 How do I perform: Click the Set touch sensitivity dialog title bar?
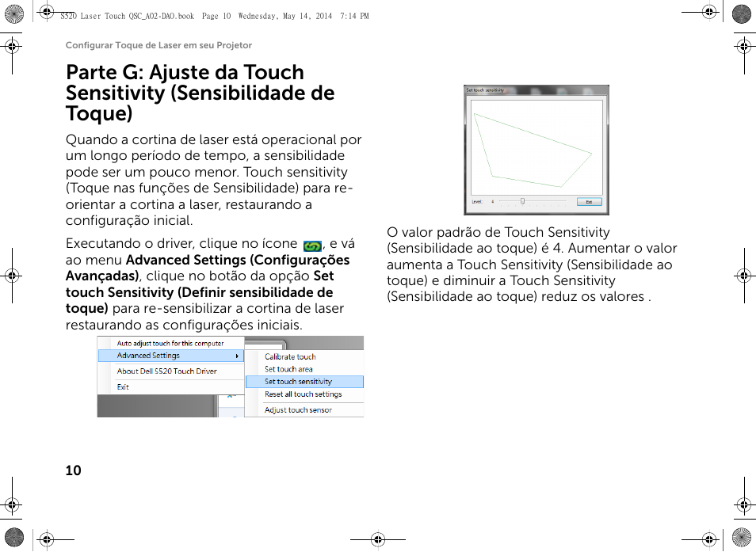pos(536,90)
